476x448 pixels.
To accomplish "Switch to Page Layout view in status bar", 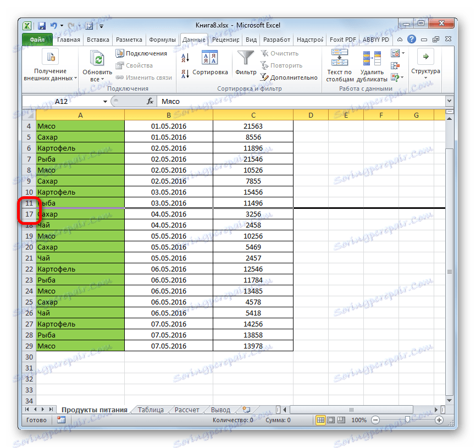I will (x=330, y=419).
